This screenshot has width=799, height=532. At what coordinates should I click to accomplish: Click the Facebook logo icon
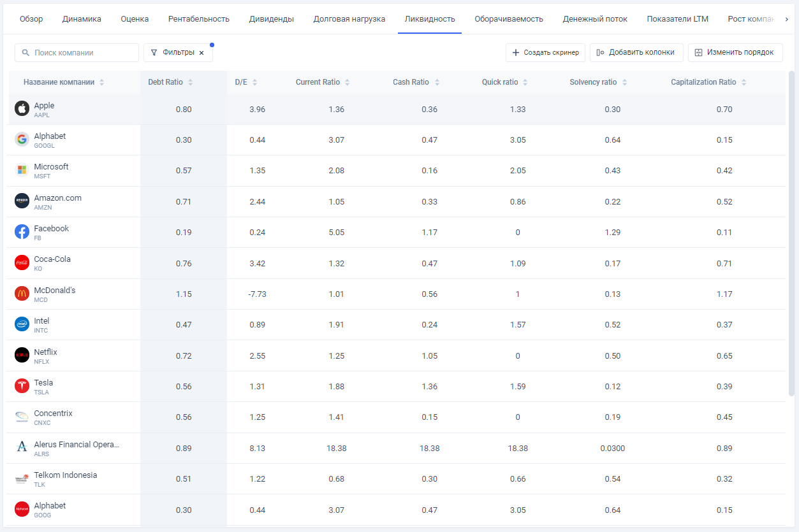22,232
